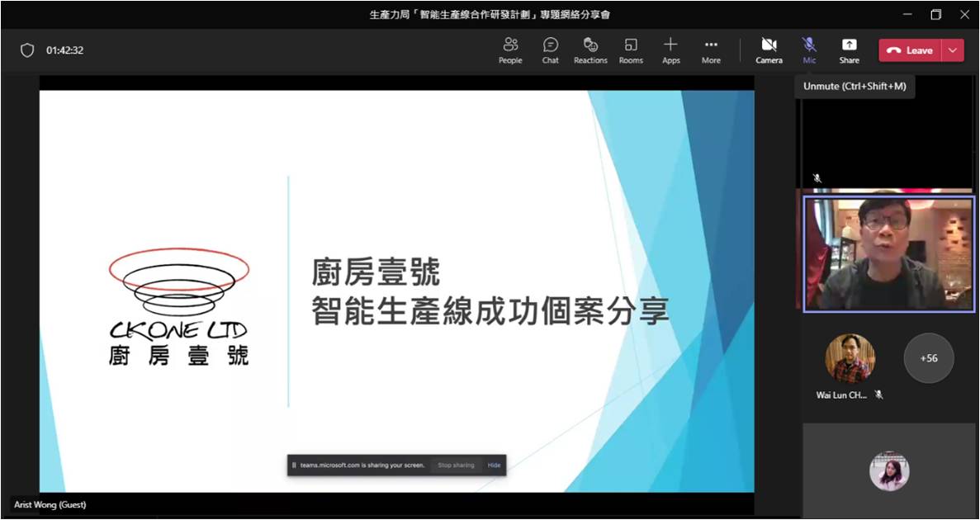
Task: Close the Teams meeting window
Action: point(964,14)
